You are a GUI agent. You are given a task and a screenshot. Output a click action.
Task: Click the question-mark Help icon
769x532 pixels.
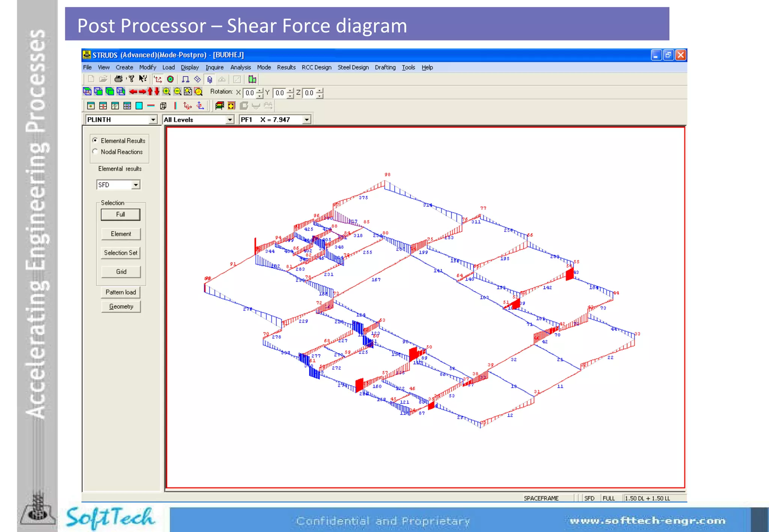[131, 79]
